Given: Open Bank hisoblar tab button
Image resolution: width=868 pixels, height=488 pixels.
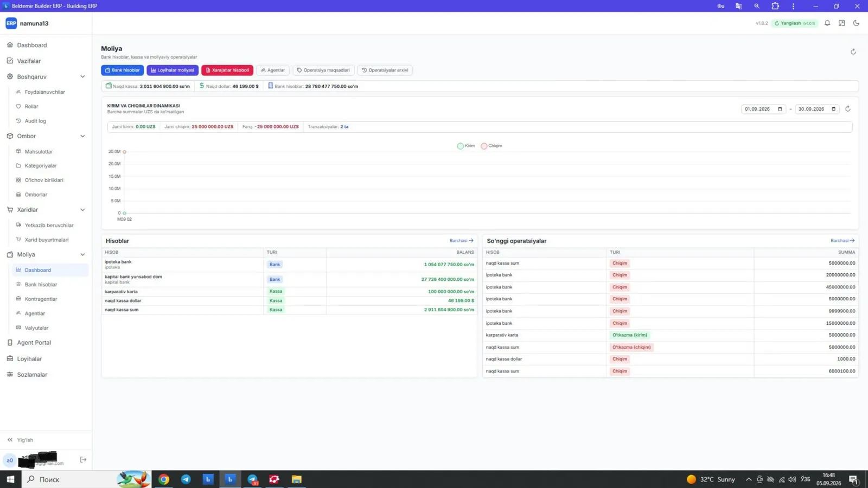Looking at the screenshot, I should [x=123, y=70].
